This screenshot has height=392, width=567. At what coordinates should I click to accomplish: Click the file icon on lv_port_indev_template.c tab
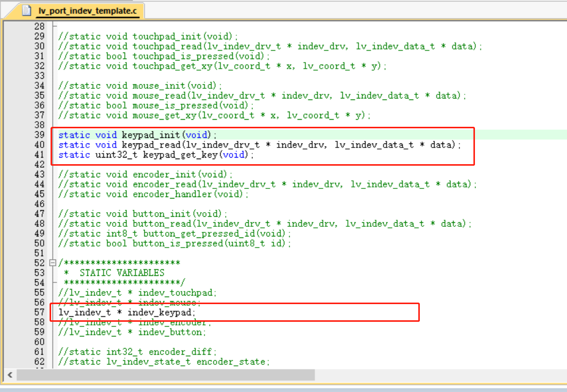(x=27, y=11)
